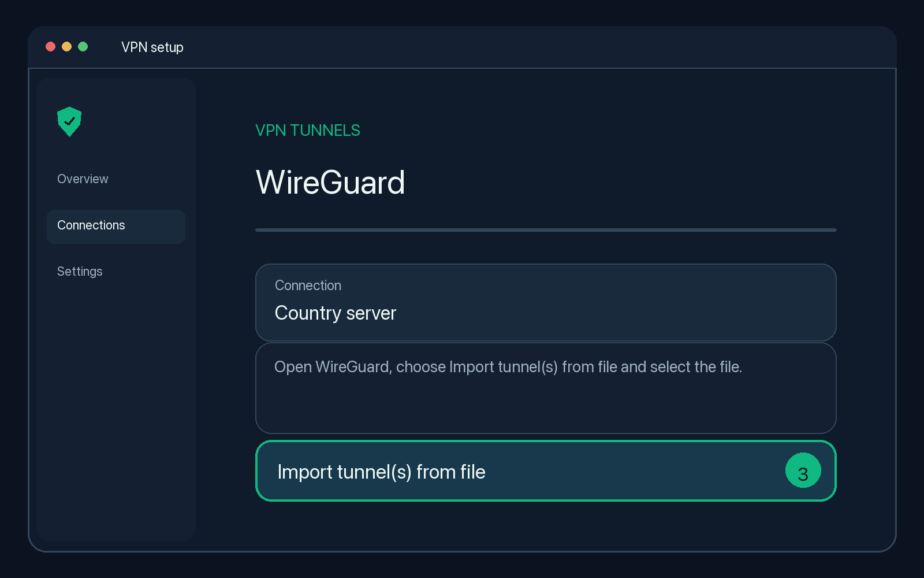Click the setup progress bar under WireGuard
Viewport: 924px width, 578px height.
point(546,230)
